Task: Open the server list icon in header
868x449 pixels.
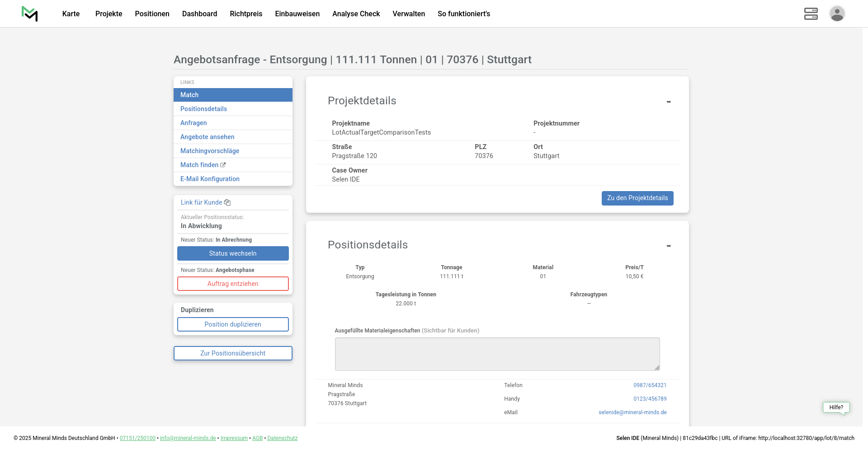Action: click(x=811, y=14)
